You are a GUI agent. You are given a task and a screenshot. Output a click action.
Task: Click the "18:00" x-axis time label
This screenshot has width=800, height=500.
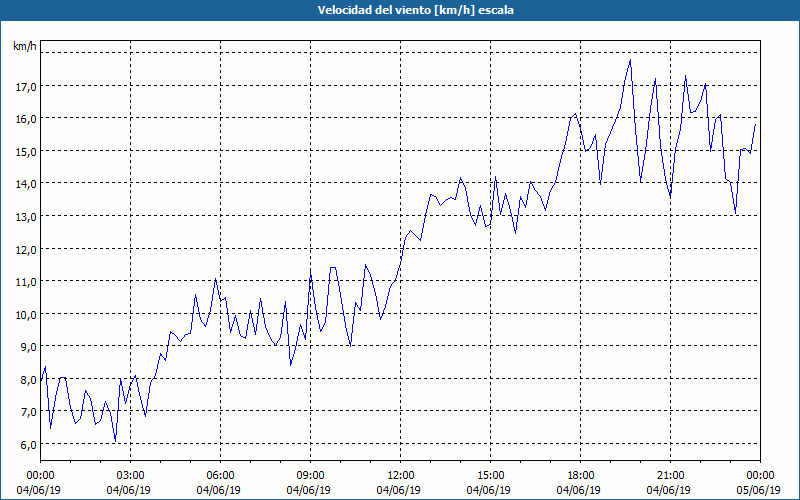[580, 476]
